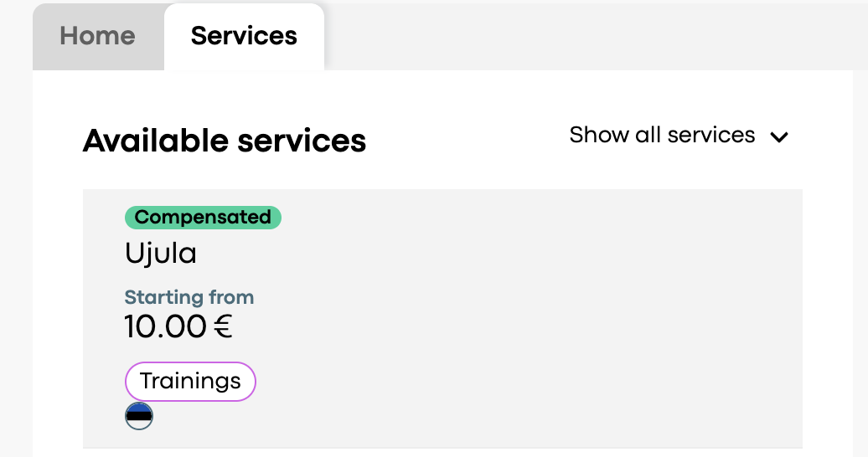The height and width of the screenshot is (457, 868).
Task: Click the Starting from label
Action: click(189, 297)
